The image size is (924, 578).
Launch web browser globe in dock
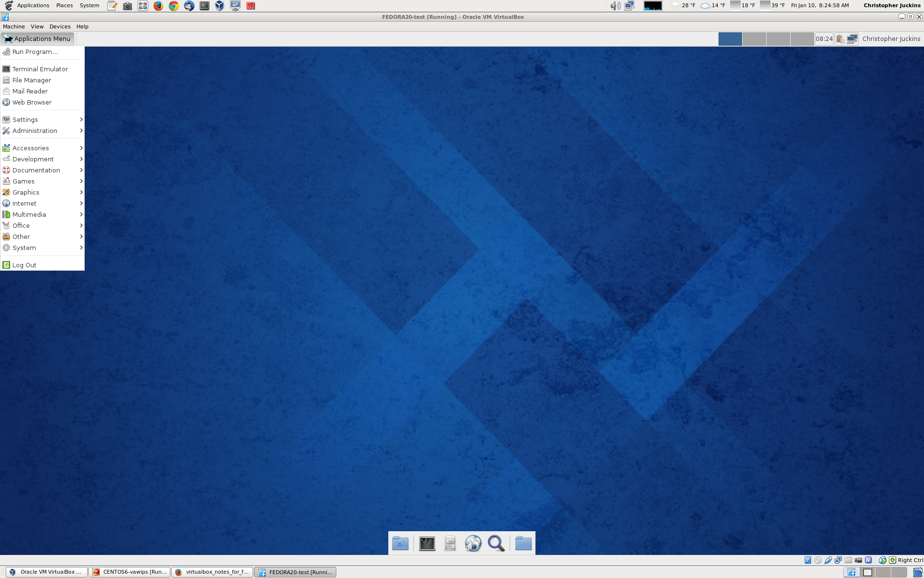tap(474, 543)
